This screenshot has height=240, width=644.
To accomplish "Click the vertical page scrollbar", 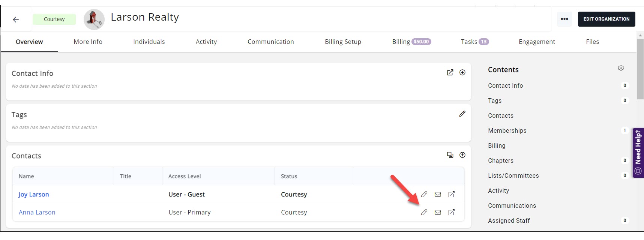I will point(640,67).
